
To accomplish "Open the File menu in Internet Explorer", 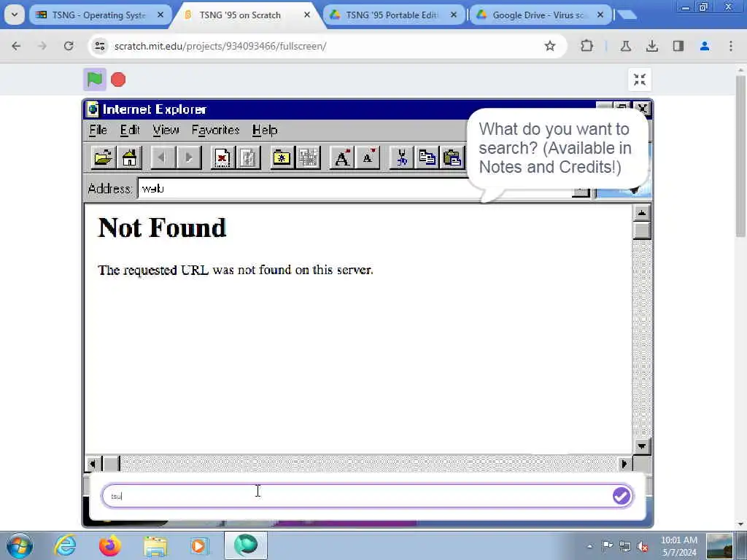I will point(98,130).
